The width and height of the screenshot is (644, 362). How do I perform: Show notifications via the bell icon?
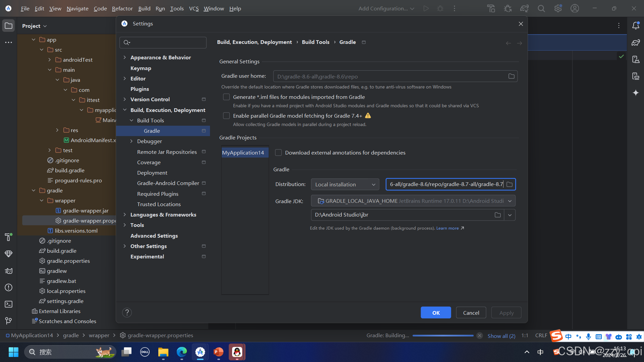click(x=636, y=25)
